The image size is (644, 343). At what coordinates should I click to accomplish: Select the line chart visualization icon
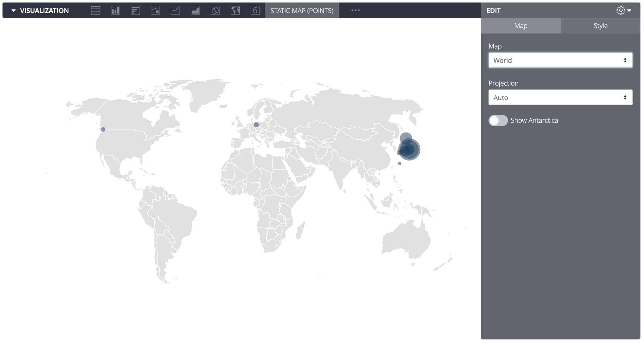point(175,10)
